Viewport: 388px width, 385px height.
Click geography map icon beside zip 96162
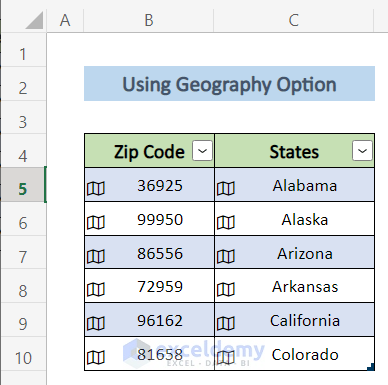coord(96,323)
